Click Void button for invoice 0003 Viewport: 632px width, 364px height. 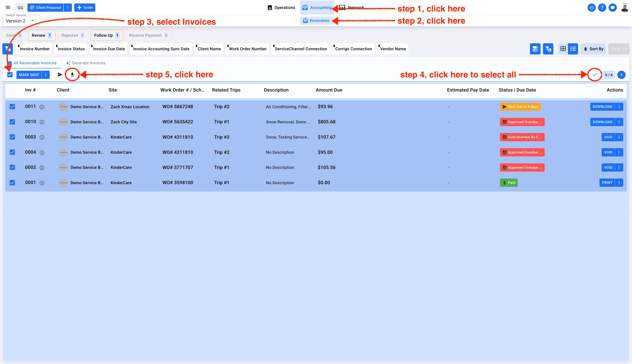[x=608, y=137]
